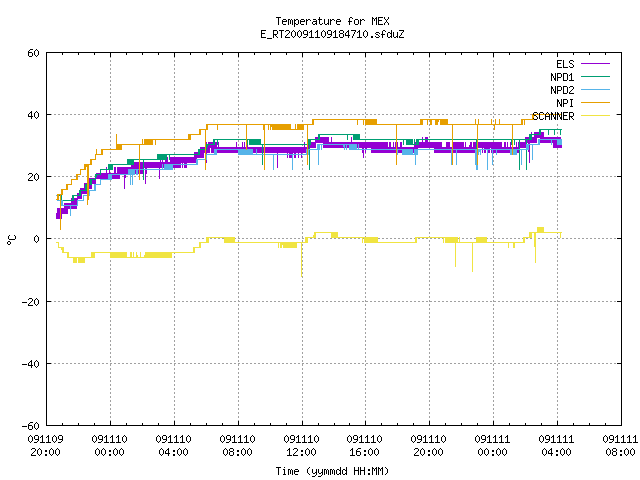640x480 pixels.
Task: Click the x-axis tick 091111 08:00
Action: (620, 446)
